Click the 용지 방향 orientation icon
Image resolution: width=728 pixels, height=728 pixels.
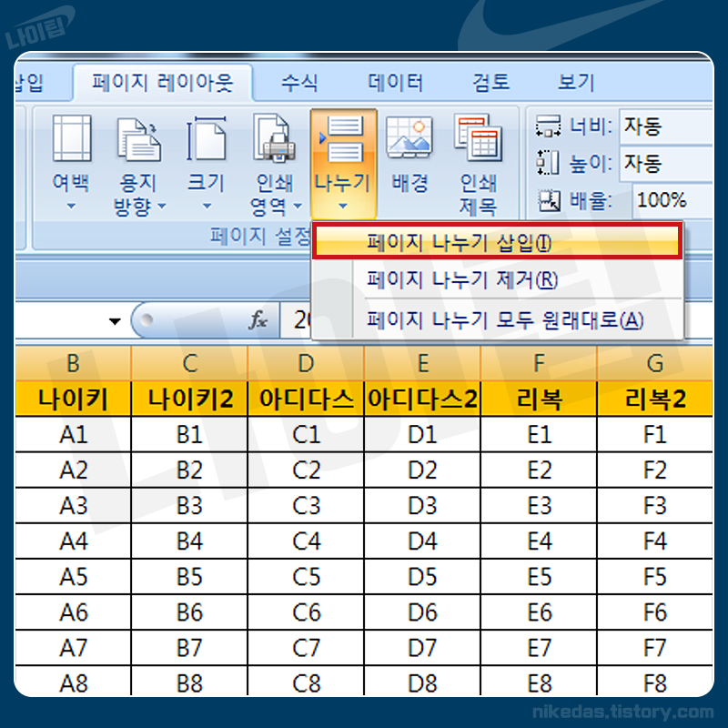pyautogui.click(x=138, y=139)
